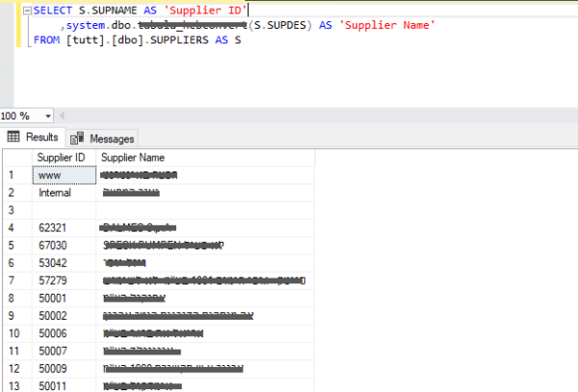This screenshot has width=578, height=392.
Task: Place cursor after 'Supplier ID' in query
Action: pyautogui.click(x=246, y=10)
